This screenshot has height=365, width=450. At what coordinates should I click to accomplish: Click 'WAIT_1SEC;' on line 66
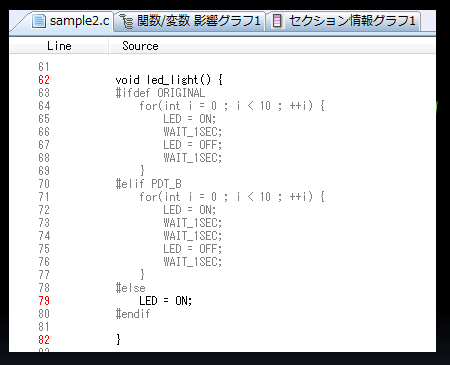click(x=193, y=132)
